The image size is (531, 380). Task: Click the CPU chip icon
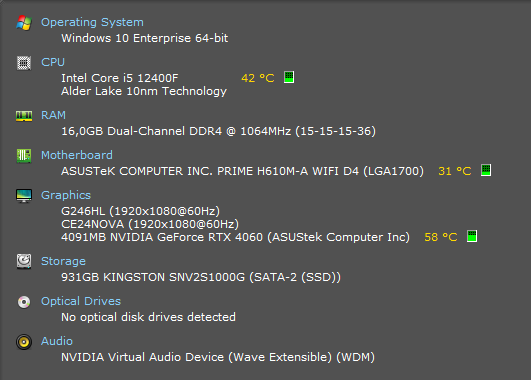[24, 63]
